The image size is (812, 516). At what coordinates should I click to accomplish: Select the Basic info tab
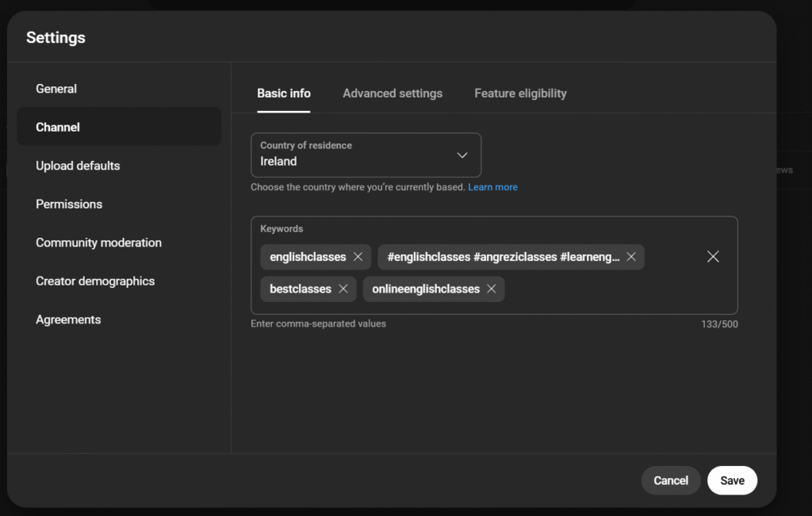[284, 94]
